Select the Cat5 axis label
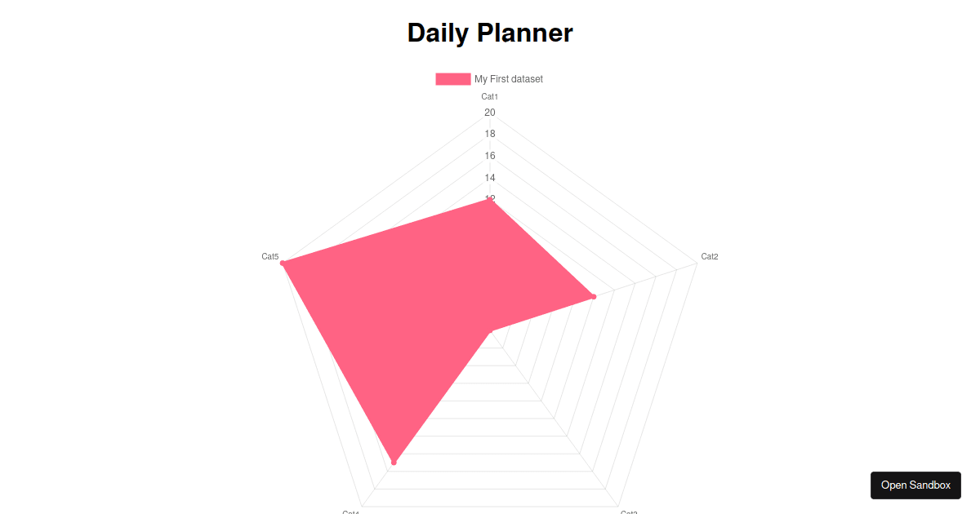The image size is (980, 514). coord(270,256)
